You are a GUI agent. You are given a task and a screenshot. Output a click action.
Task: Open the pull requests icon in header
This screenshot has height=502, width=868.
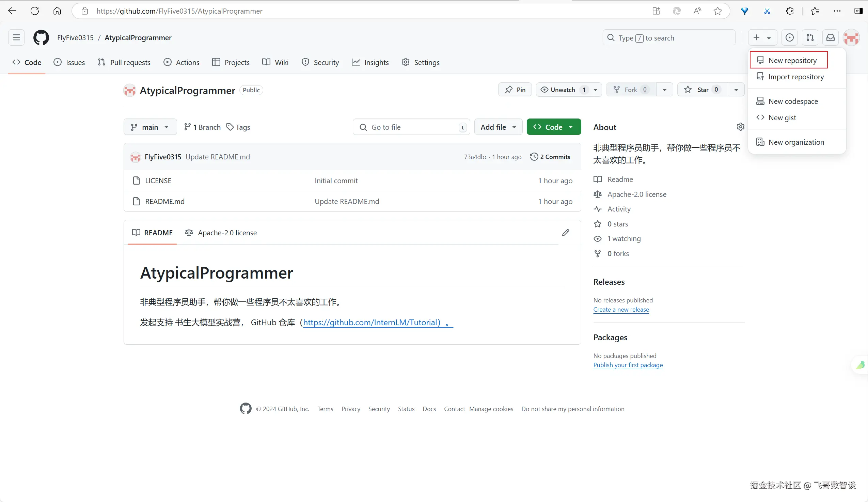810,37
